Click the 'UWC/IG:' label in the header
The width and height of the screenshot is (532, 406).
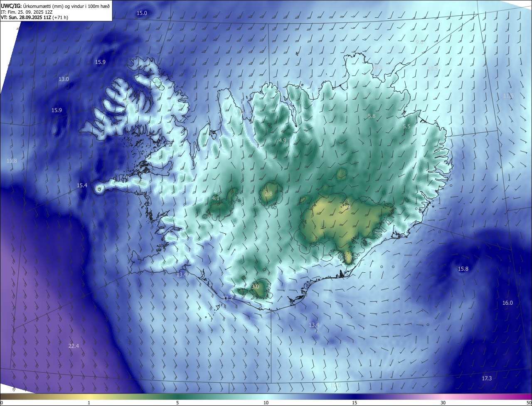(12, 6)
